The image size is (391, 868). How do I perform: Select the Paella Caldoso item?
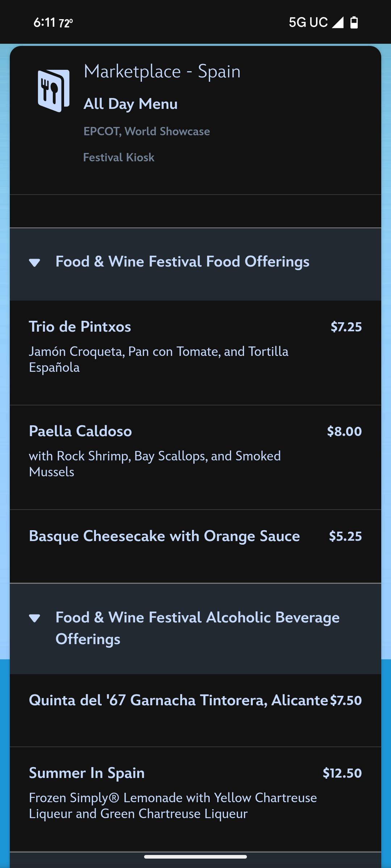[195, 458]
